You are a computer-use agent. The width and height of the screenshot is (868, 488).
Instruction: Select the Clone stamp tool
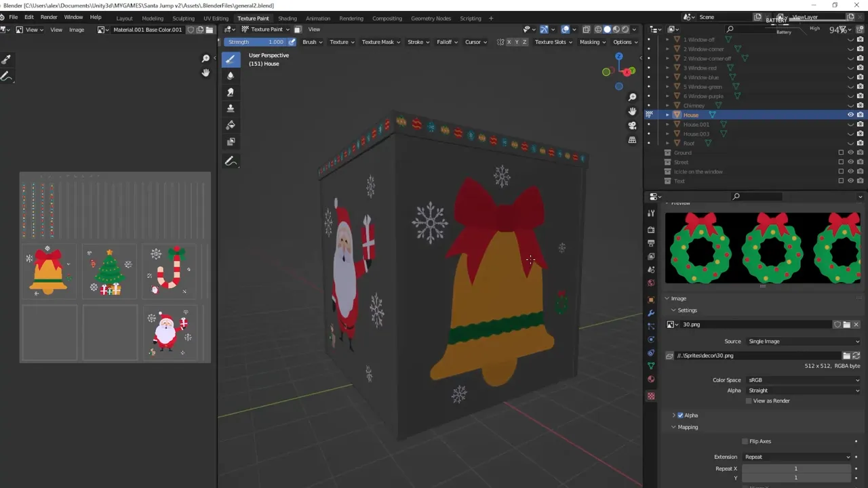231,108
